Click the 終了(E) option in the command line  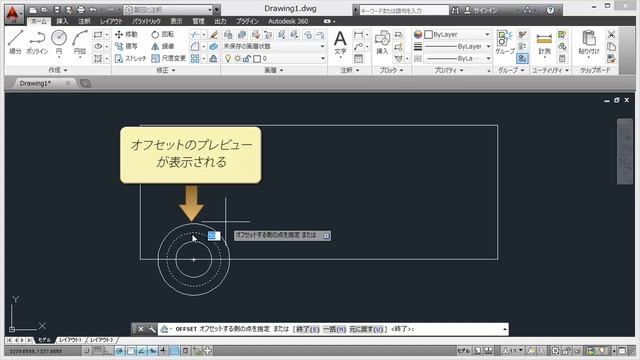(x=308, y=329)
